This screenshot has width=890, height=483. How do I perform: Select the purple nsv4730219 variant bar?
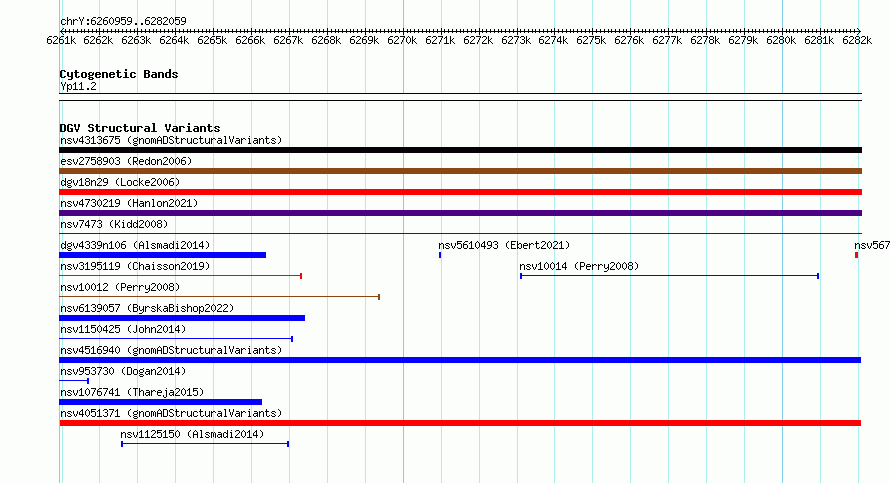click(x=460, y=213)
